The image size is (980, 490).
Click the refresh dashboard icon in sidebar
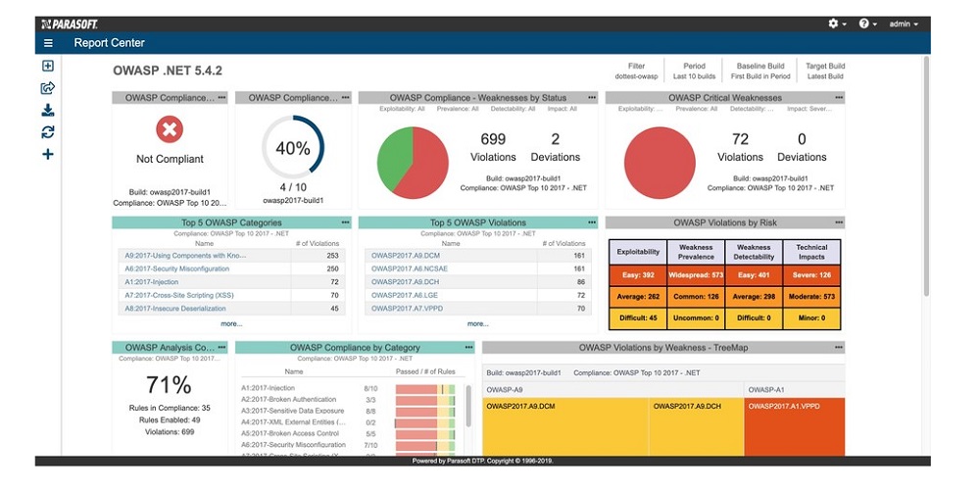point(47,132)
